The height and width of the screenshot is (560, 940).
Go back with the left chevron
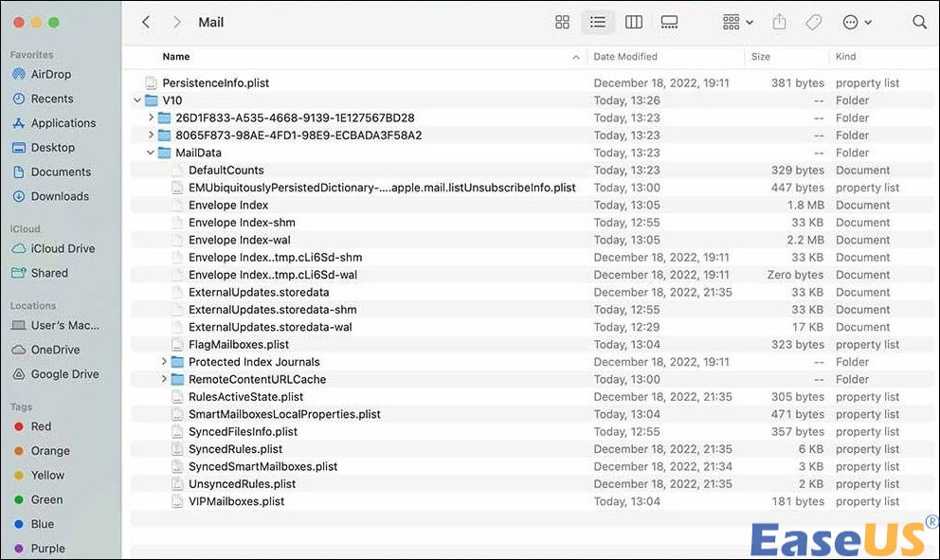(146, 22)
